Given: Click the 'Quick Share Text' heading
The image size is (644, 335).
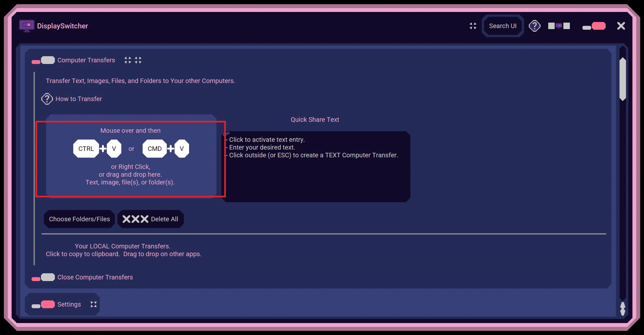Looking at the screenshot, I should click(x=315, y=120).
